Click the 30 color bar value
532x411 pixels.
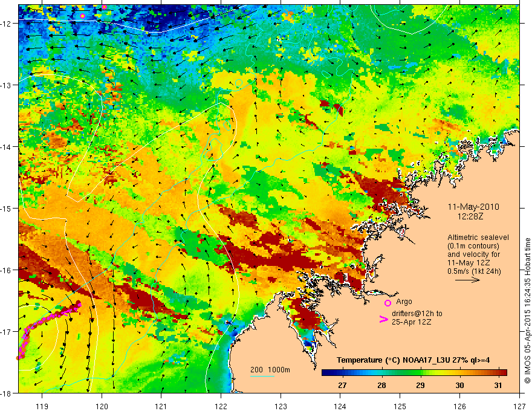pyautogui.click(x=459, y=385)
